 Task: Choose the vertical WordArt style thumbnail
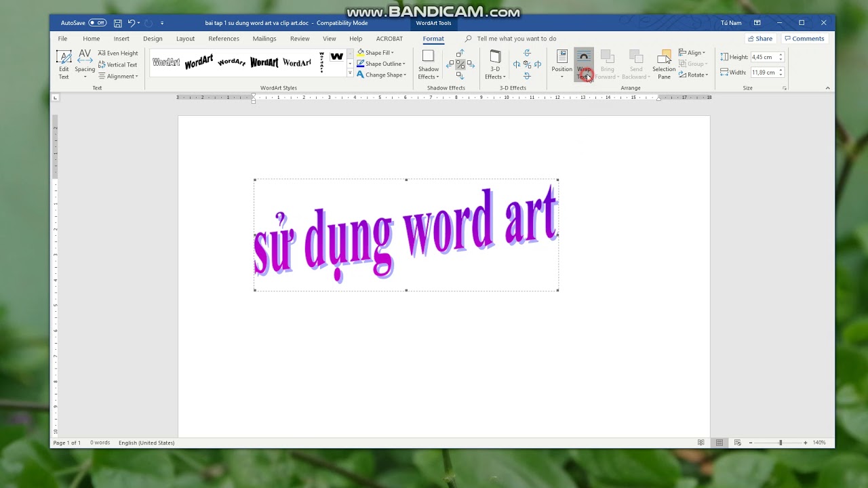pyautogui.click(x=321, y=62)
